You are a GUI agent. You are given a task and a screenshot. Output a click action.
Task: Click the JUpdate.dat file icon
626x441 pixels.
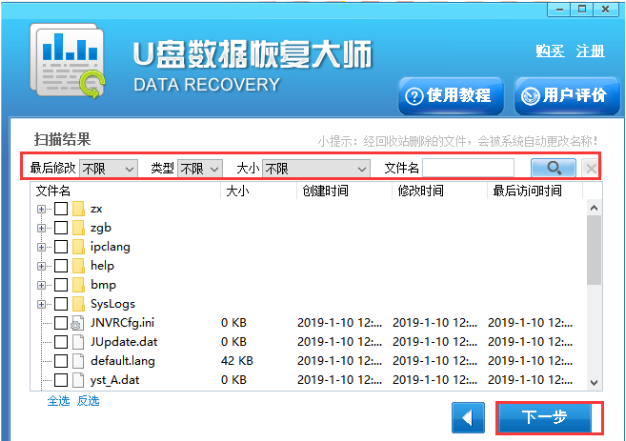tap(78, 342)
